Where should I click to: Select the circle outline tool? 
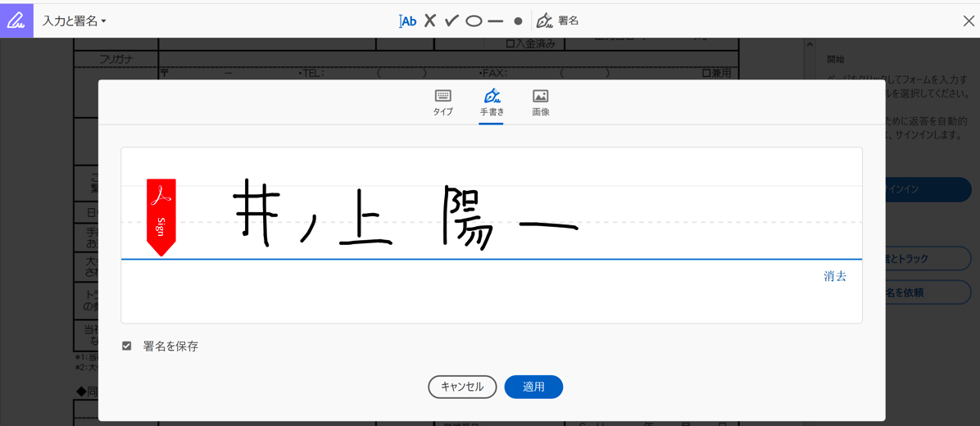click(474, 20)
